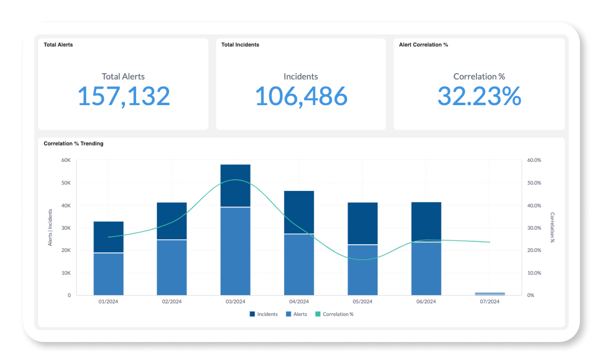This screenshot has height=364, width=603.
Task: Click the 20.0% right axis tick label
Action: click(x=534, y=250)
